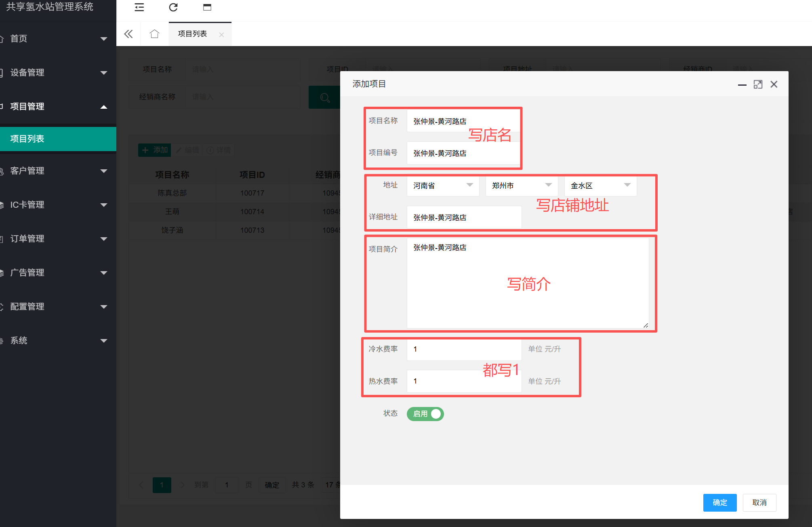Click the 冷水费率 input field

point(464,349)
